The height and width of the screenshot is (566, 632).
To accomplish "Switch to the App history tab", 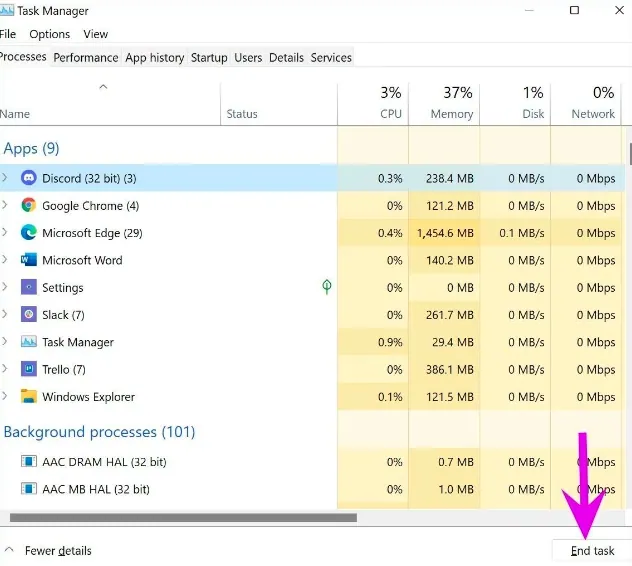I will point(155,58).
